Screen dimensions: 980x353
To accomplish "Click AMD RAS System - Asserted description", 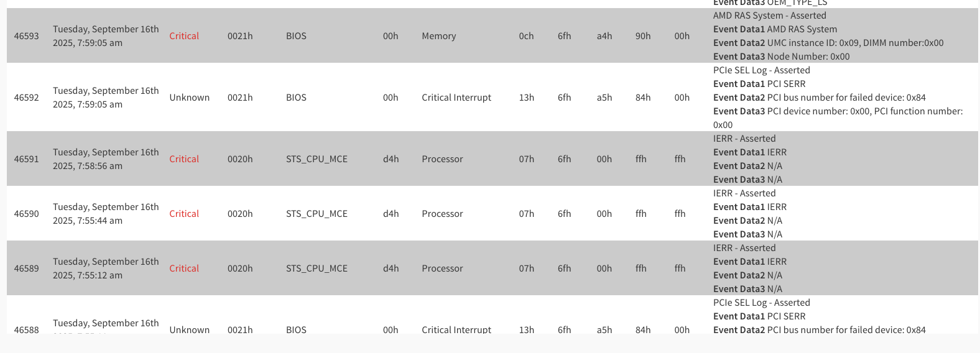I will [x=769, y=16].
